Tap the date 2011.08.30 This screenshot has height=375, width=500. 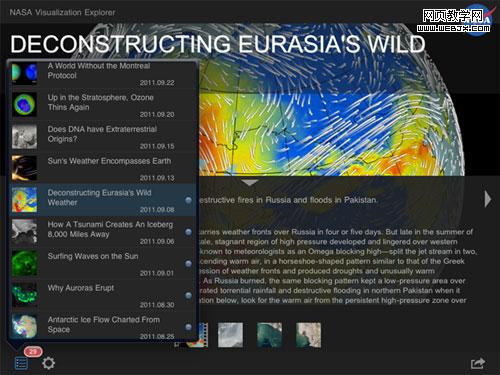(157, 305)
